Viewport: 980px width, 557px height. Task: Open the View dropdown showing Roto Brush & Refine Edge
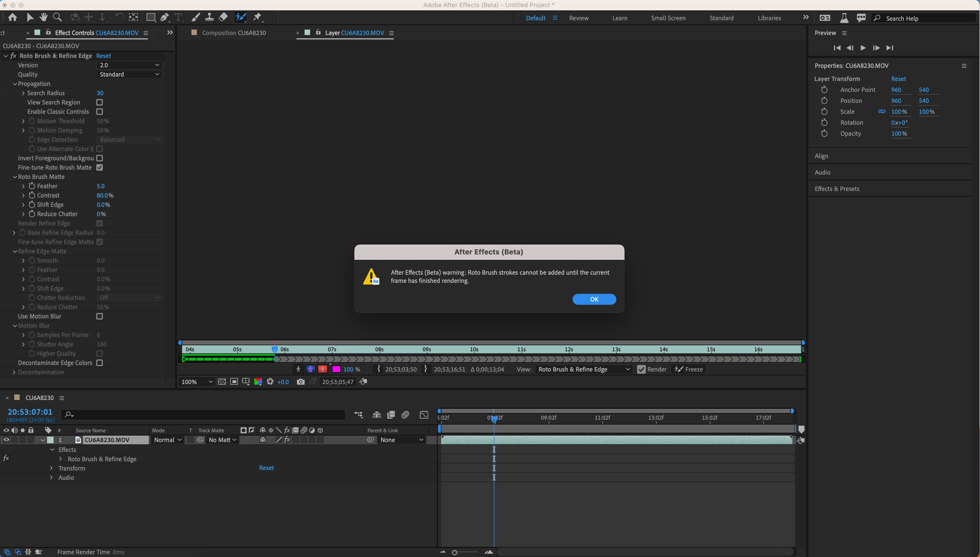click(584, 369)
